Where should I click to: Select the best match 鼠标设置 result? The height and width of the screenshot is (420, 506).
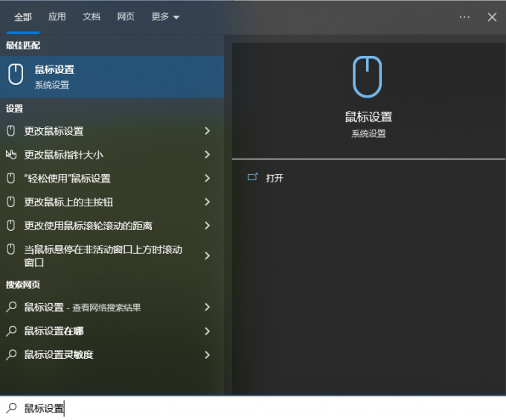112,77
